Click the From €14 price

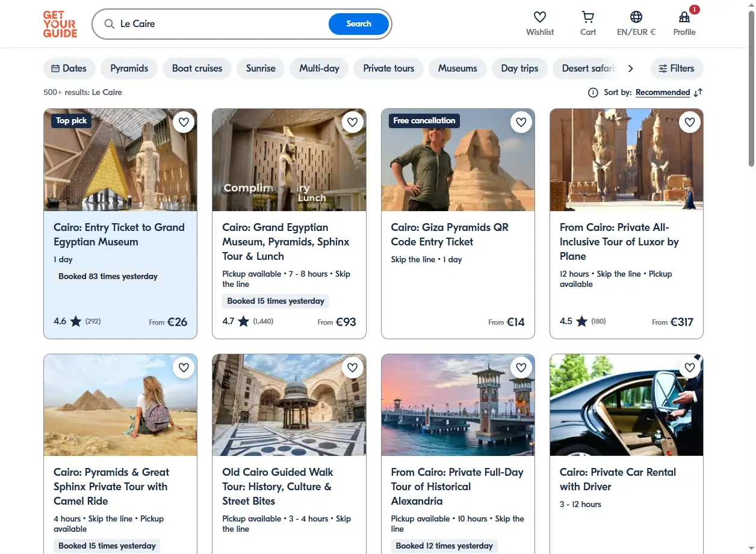click(506, 322)
